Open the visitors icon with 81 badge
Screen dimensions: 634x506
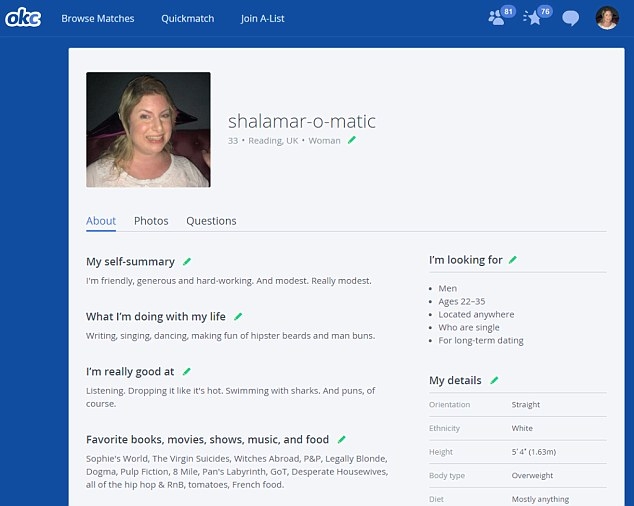497,18
